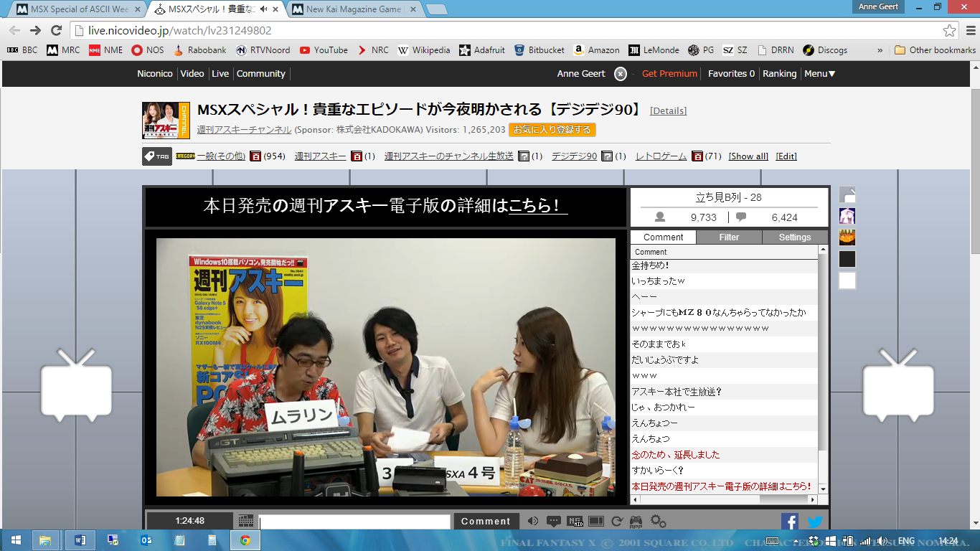The image size is (980, 551).
Task: Open dictionary icon next to デジデジ90 tag
Action: [607, 156]
